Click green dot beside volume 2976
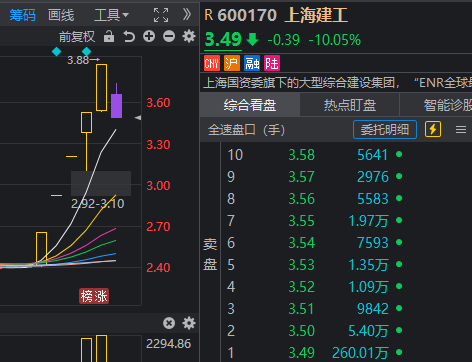Viewport: 472px width, 362px height. [x=399, y=176]
